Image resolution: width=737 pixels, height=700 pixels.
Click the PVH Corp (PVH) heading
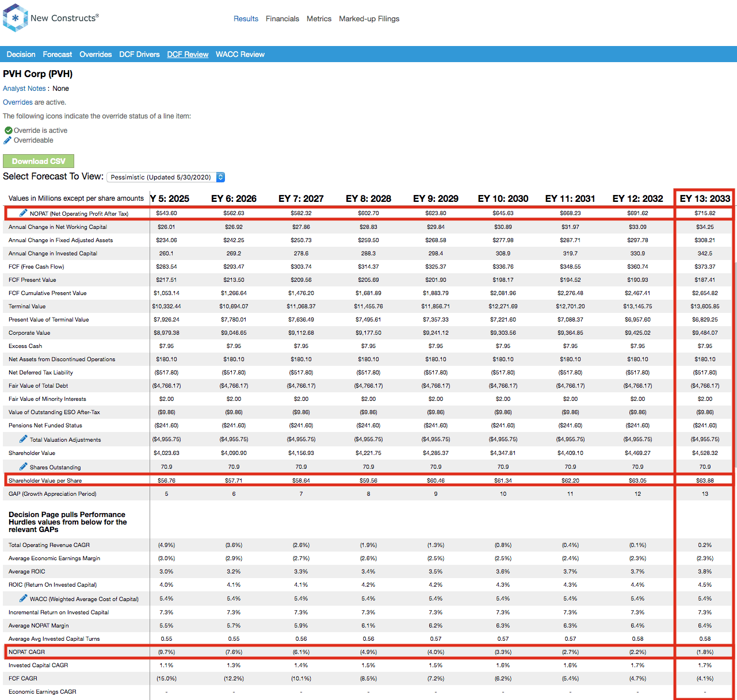(38, 74)
